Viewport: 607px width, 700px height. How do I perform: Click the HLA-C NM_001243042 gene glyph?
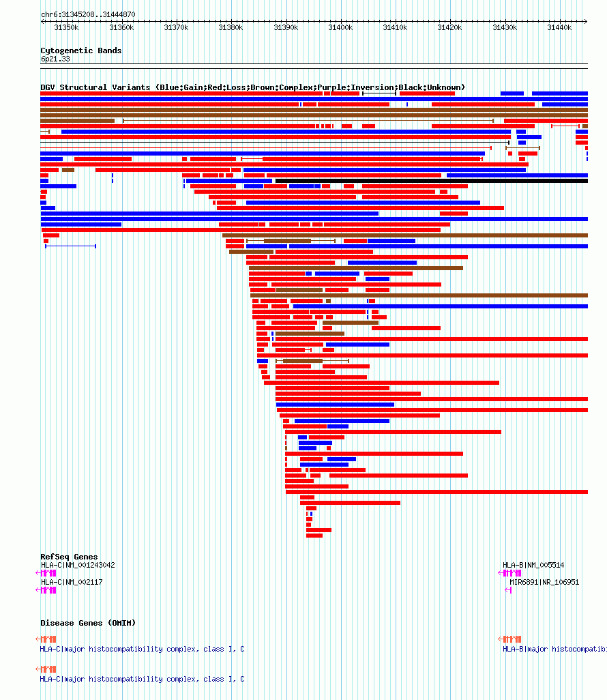coord(46,573)
